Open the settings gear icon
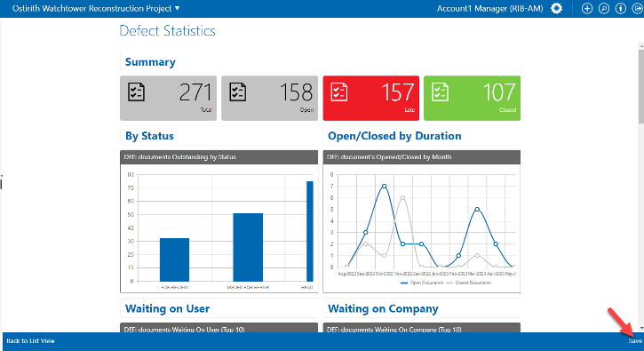The image size is (644, 351). (557, 8)
